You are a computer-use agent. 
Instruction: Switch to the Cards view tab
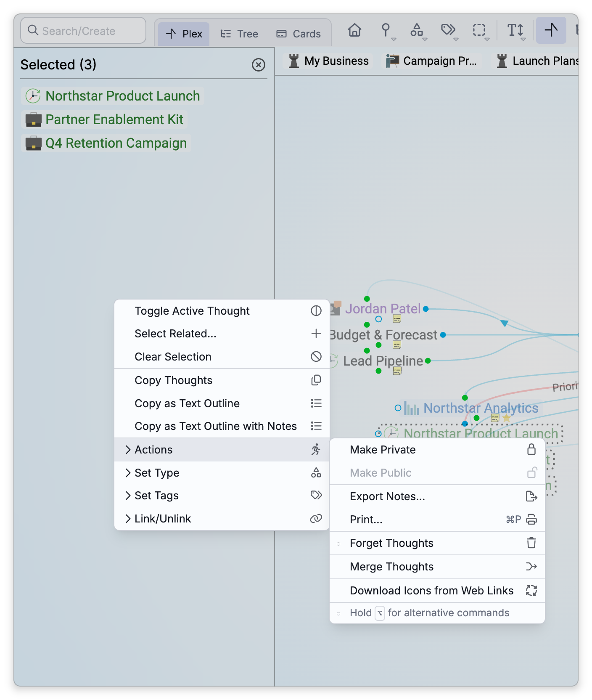tap(299, 34)
